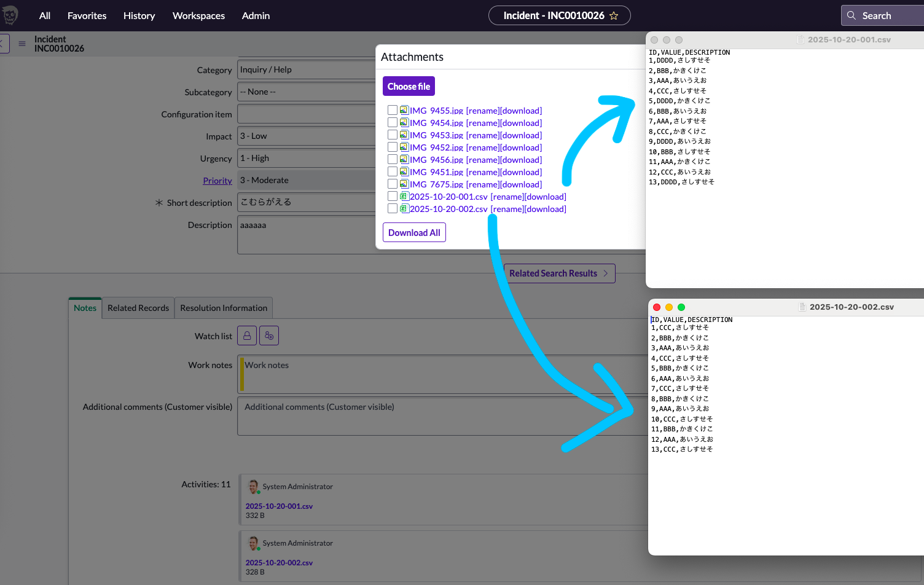Click the document icon in the 2025-10-20-002.csv window title

[802, 307]
